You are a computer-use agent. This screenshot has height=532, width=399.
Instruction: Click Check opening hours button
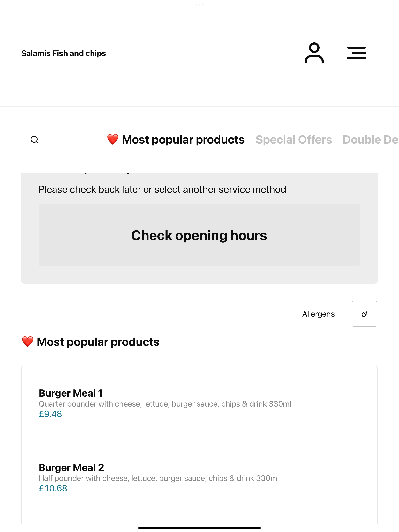pos(199,235)
